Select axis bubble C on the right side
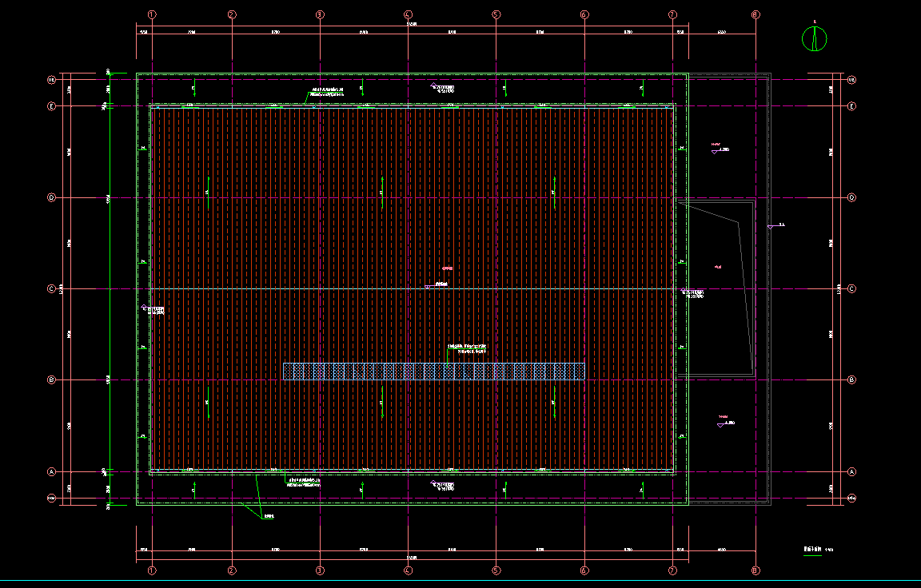 pos(851,288)
